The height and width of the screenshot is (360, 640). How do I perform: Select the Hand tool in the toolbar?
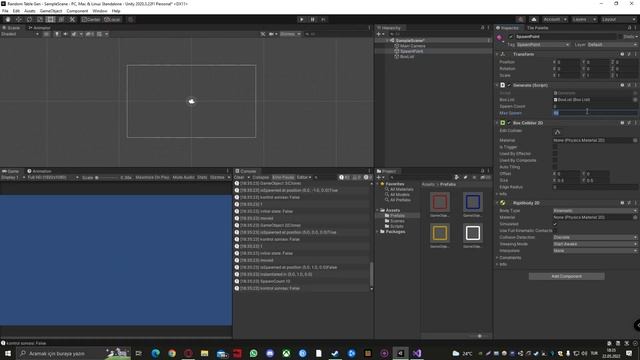point(8,19)
